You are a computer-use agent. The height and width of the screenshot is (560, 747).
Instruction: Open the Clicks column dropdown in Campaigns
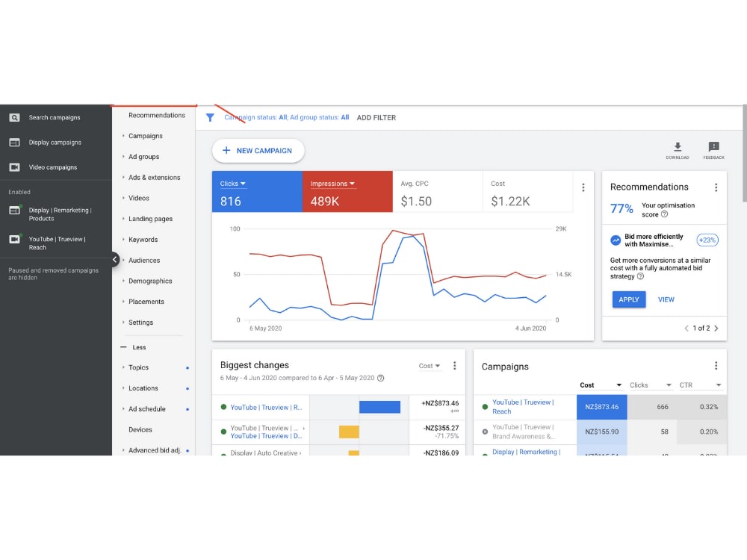click(651, 385)
